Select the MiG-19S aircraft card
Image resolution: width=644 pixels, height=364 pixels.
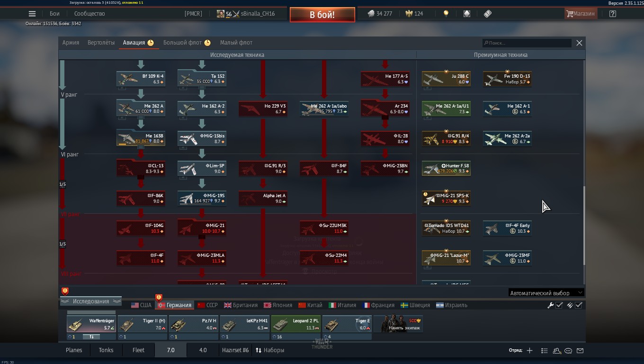[202, 198]
